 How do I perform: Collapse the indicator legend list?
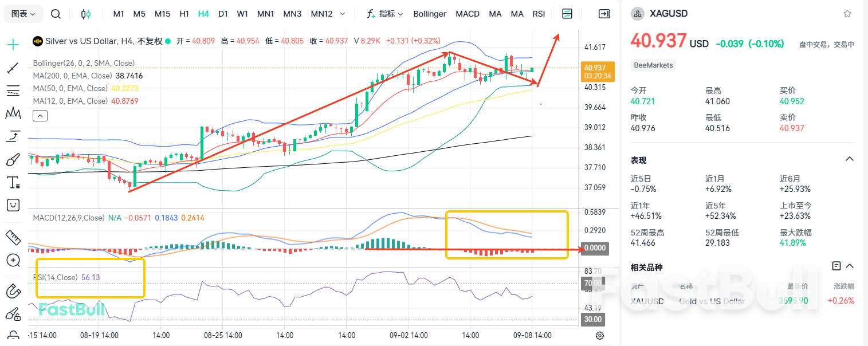(x=40, y=116)
